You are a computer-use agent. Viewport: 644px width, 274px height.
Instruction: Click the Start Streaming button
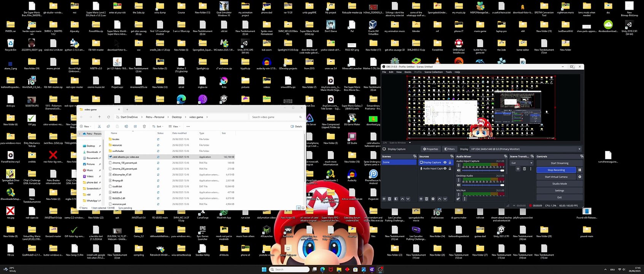coord(559,163)
